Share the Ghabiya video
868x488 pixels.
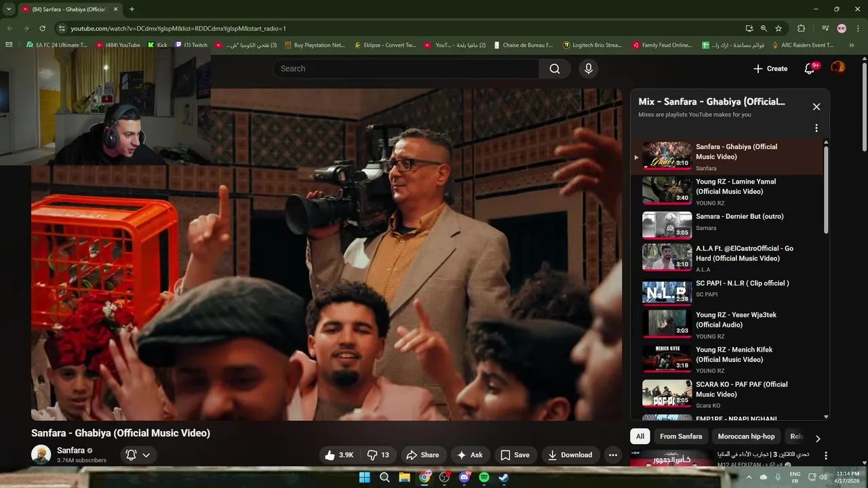(x=422, y=455)
